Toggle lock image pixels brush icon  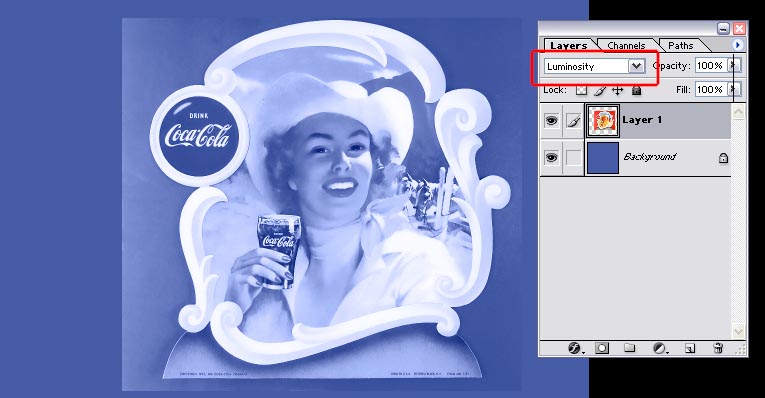click(600, 90)
